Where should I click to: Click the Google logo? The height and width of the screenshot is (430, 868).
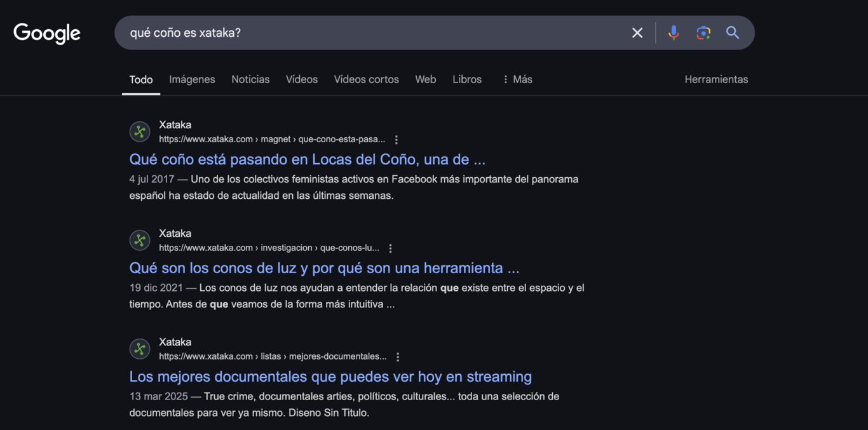pyautogui.click(x=47, y=33)
